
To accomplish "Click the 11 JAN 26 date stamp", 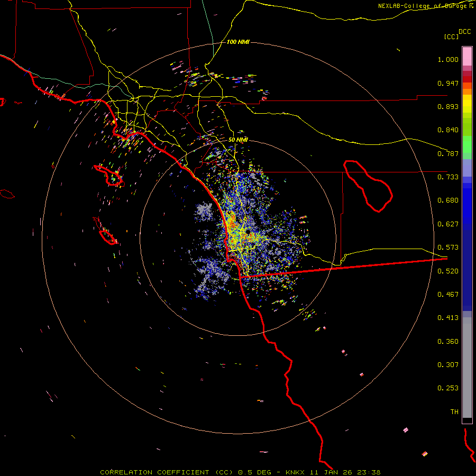I will pyautogui.click(x=332, y=472).
